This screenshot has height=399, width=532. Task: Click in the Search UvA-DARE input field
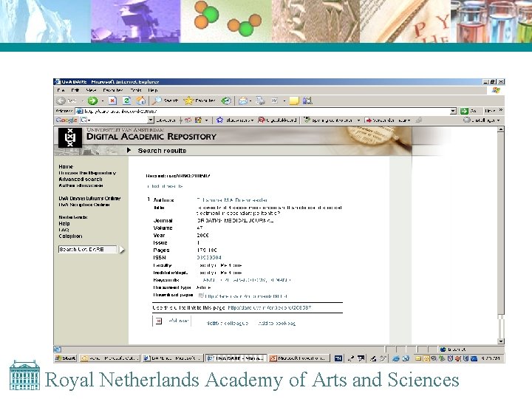coord(87,250)
